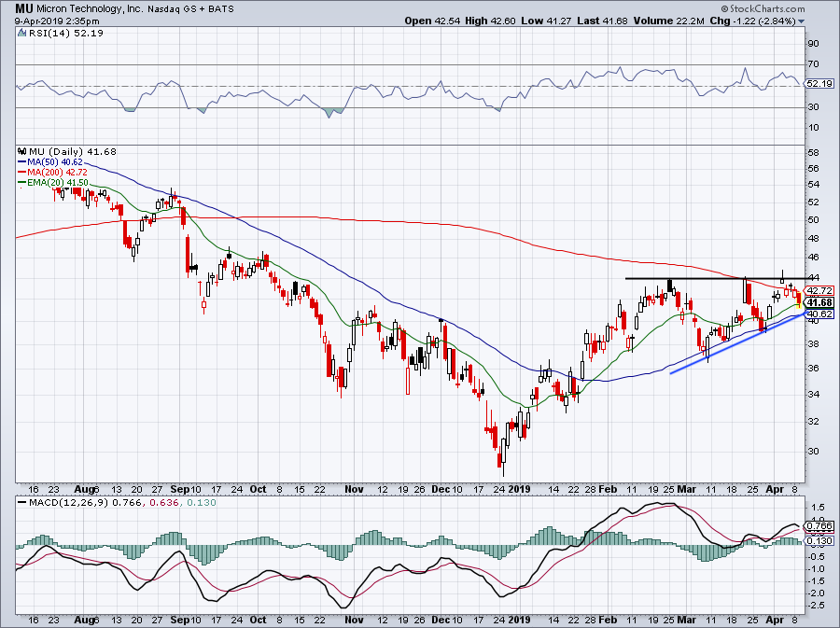This screenshot has width=840, height=628.
Task: Click the 'Feb' label beneath the MACD panel
Action: pos(608,620)
